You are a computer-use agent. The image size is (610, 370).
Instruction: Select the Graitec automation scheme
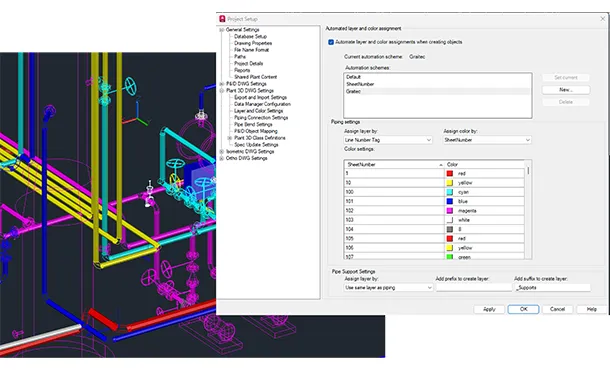coord(437,91)
